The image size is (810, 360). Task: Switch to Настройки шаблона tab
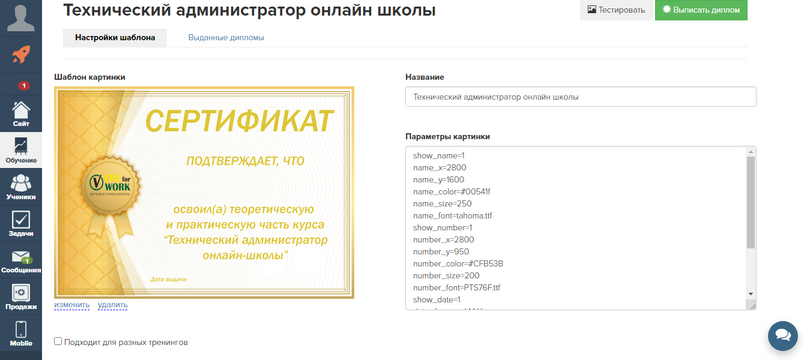(115, 38)
